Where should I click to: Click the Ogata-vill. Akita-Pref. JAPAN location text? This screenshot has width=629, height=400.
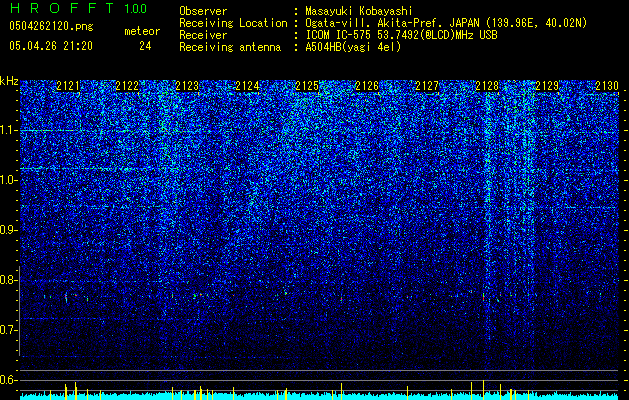click(x=446, y=23)
